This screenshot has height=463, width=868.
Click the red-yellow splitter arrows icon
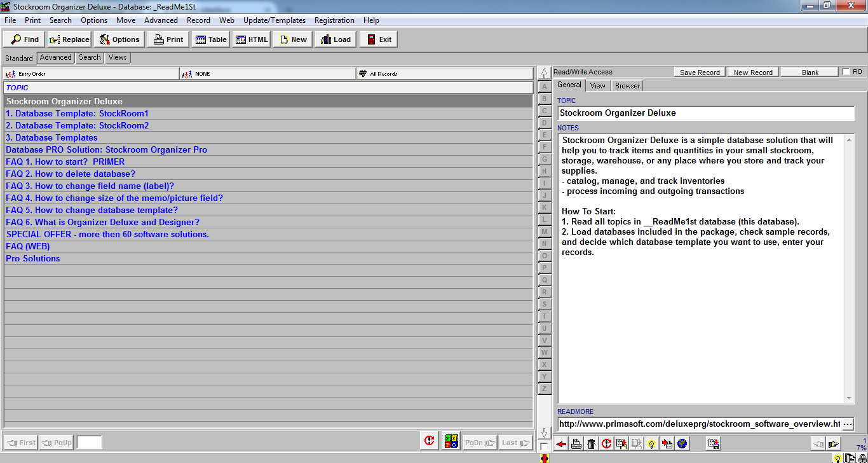(545, 458)
